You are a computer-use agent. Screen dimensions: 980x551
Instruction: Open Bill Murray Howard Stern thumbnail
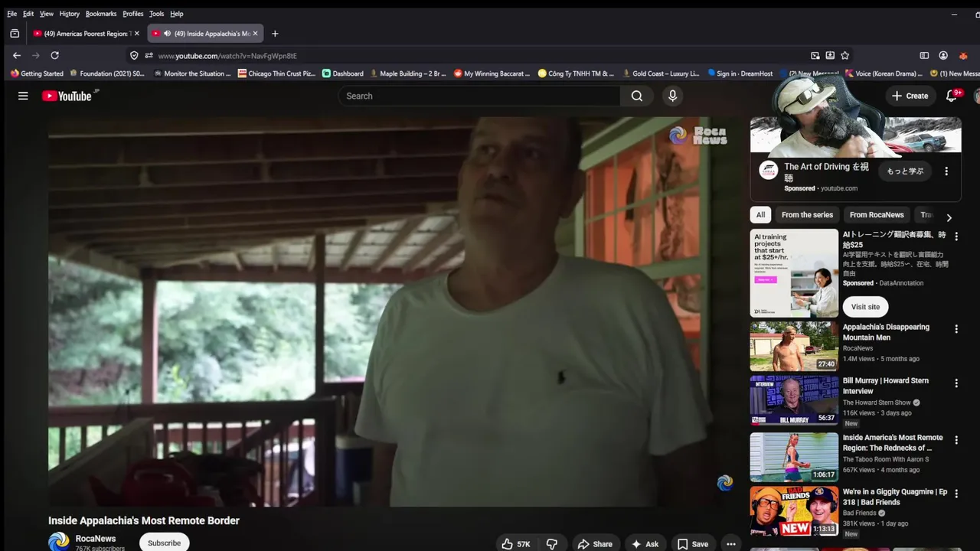pyautogui.click(x=794, y=399)
